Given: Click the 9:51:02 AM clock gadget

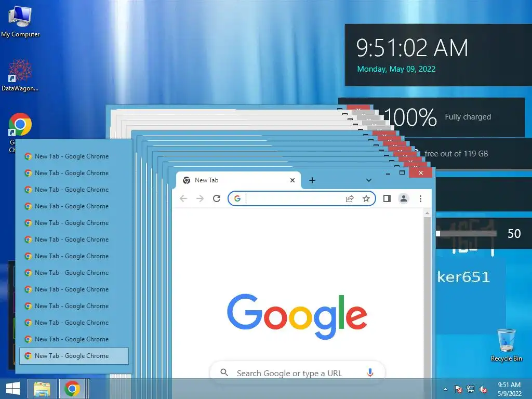Looking at the screenshot, I should click(412, 47).
